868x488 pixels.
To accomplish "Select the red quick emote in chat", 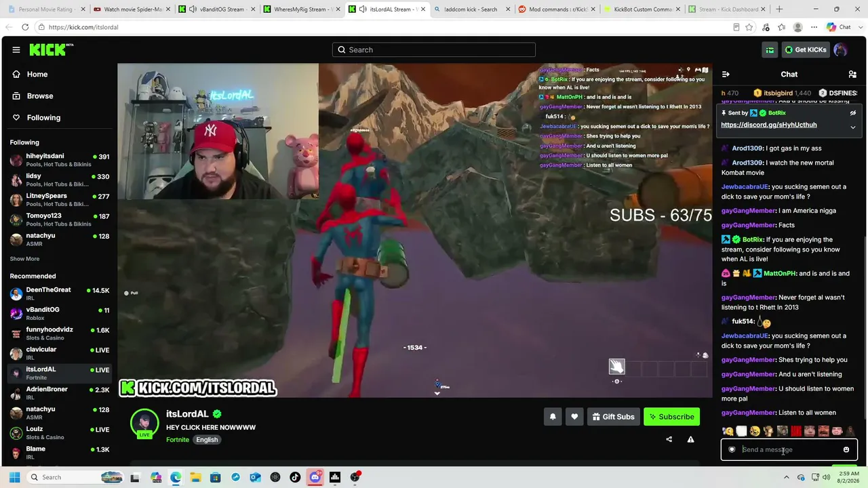I will pyautogui.click(x=796, y=431).
